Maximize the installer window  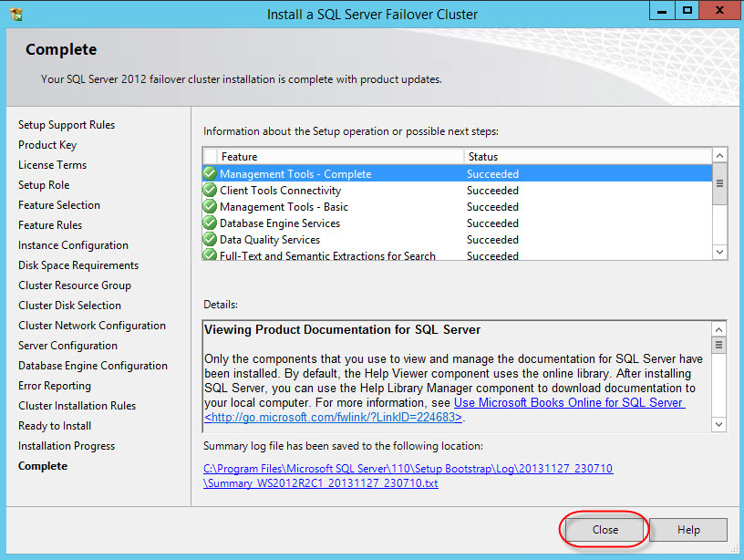[x=687, y=11]
